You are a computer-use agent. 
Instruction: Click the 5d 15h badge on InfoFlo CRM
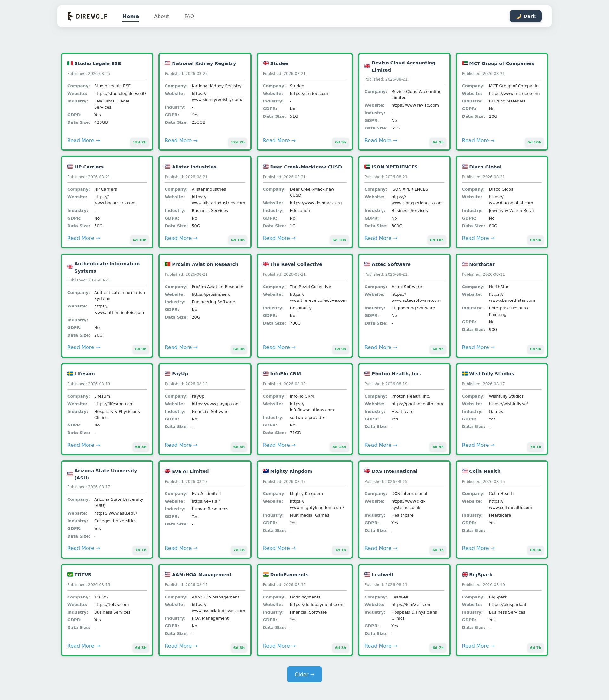[339, 447]
